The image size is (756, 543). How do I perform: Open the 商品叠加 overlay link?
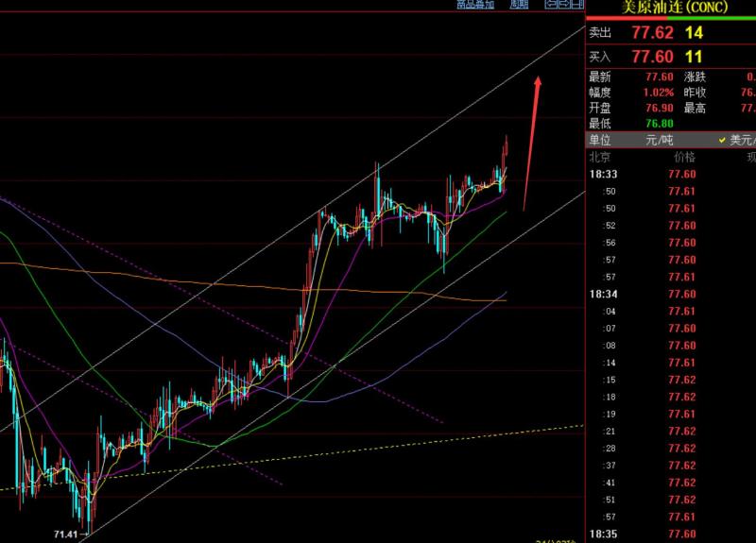coord(475,5)
